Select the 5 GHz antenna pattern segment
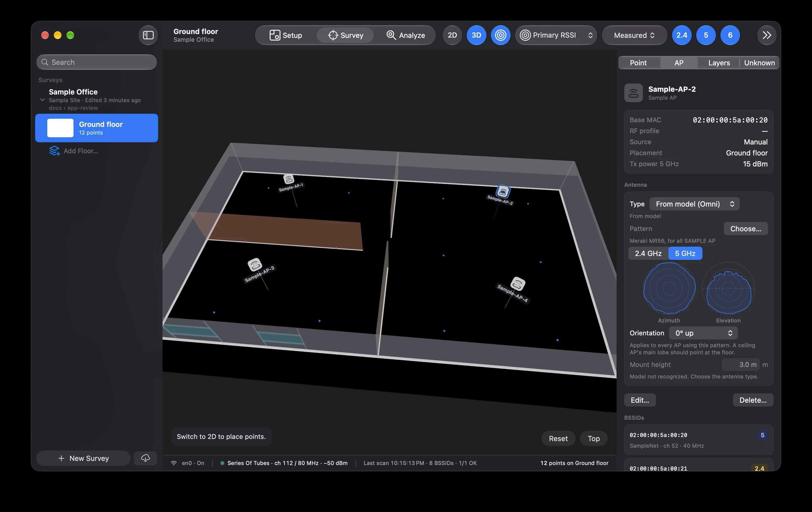 click(685, 253)
